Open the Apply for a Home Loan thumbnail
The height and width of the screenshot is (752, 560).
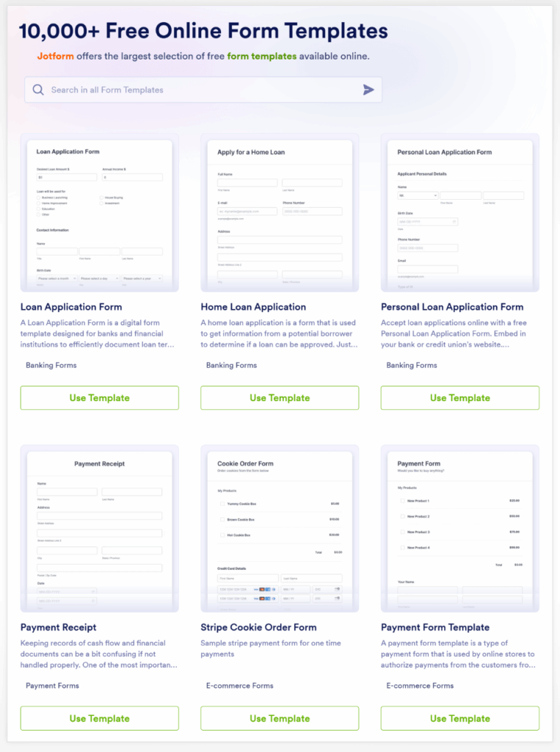(x=280, y=212)
